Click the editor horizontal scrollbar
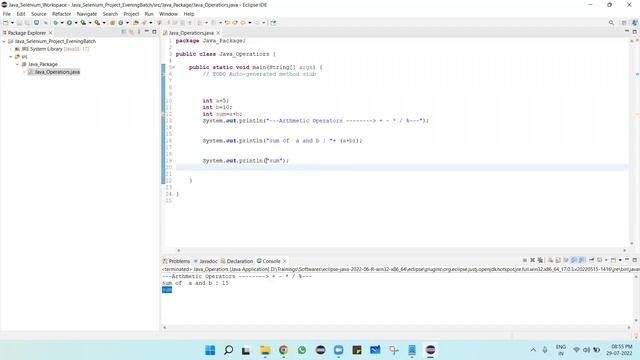This screenshot has width=640, height=360. [x=401, y=250]
